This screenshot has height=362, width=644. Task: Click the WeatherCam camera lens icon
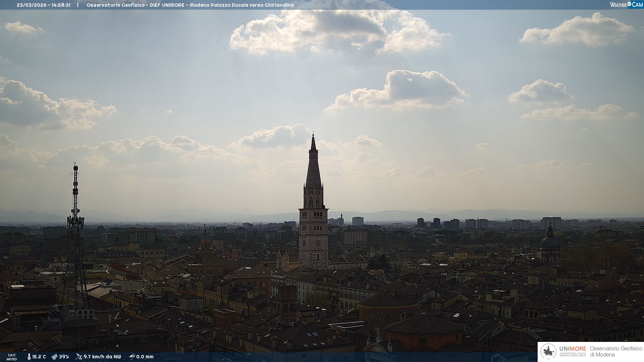pos(629,4)
